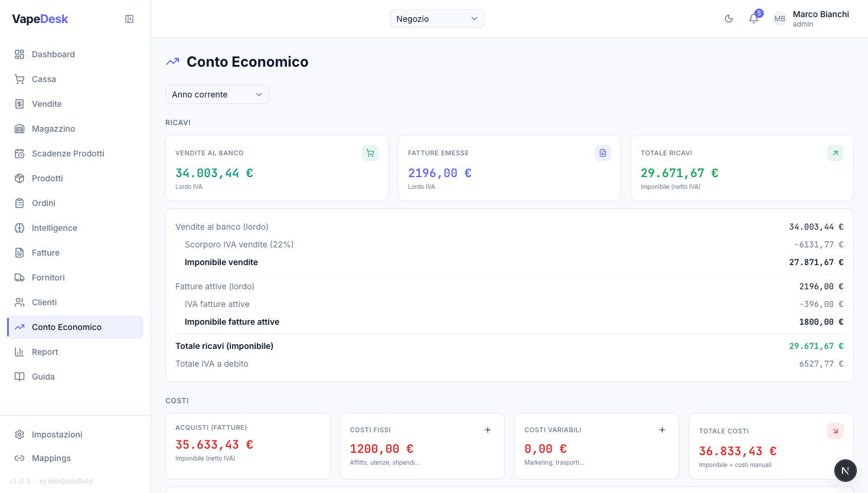
Task: Open the Anno corrente period dropdown
Action: 217,94
